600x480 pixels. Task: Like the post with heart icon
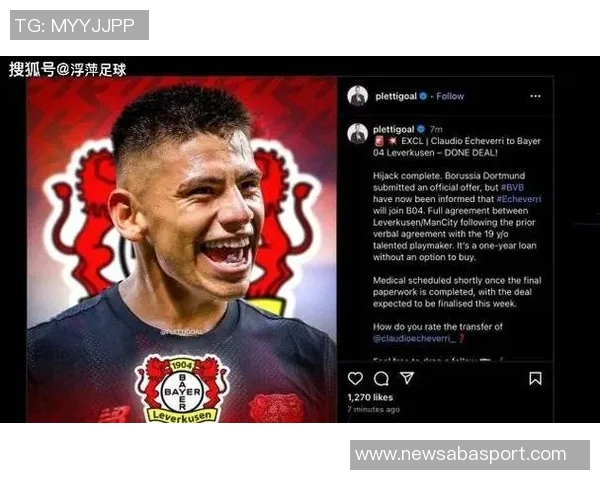(355, 379)
